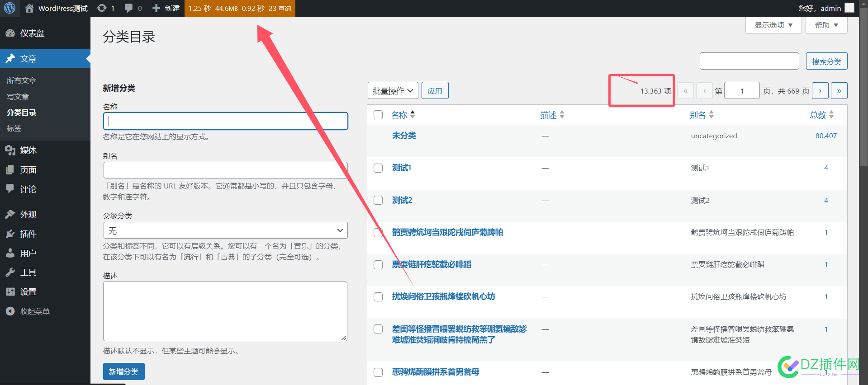This screenshot has width=868, height=385.
Task: Check the box for 测试1
Action: point(378,168)
